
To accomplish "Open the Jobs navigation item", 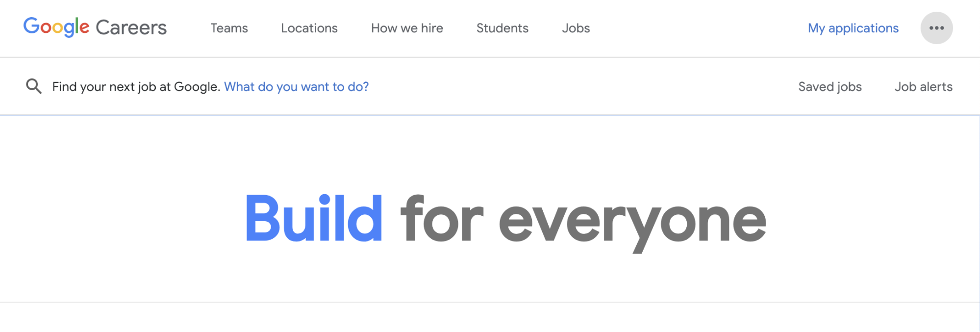I will tap(576, 28).
